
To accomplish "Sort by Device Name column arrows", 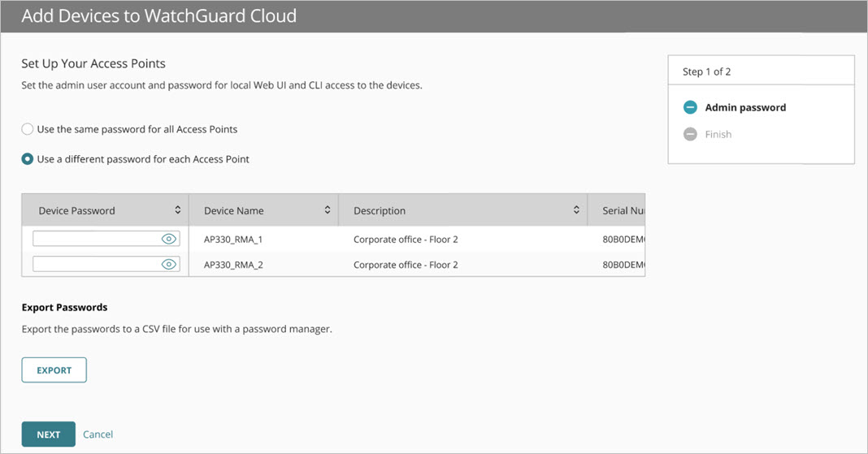I will 328,210.
